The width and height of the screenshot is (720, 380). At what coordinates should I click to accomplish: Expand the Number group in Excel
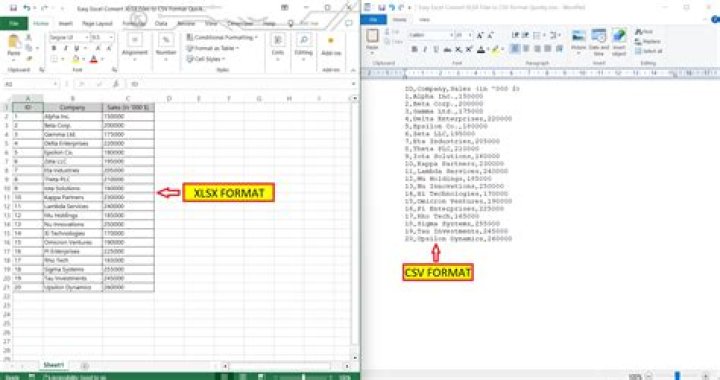point(166,46)
